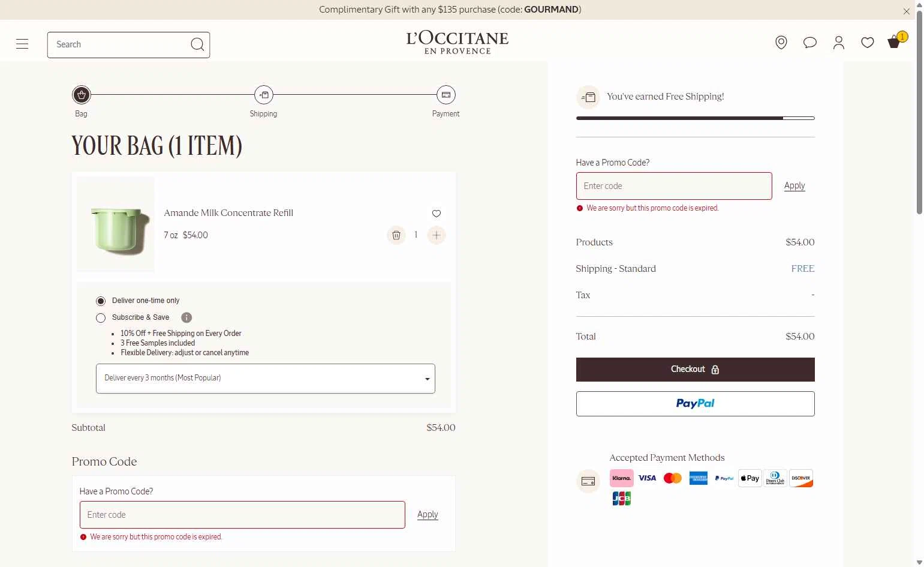Image resolution: width=924 pixels, height=567 pixels.
Task: Click the payment card icon beside Accepted Payment Methods
Action: [x=588, y=481]
